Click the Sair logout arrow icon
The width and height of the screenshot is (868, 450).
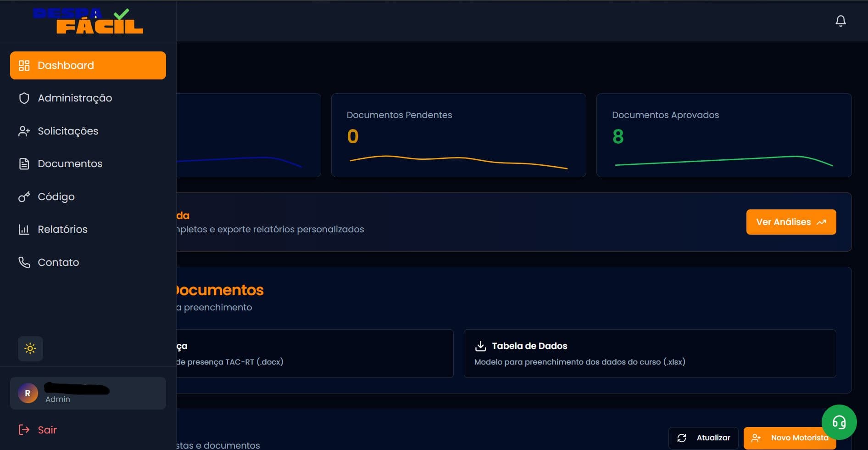tap(24, 430)
